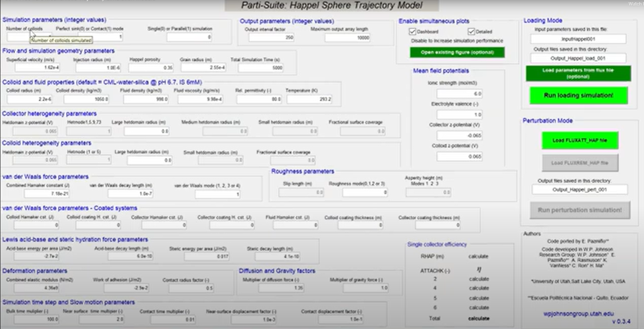Click the Bulk time multiplier field
Screen dimensions: 644x329
pyautogui.click(x=36, y=319)
